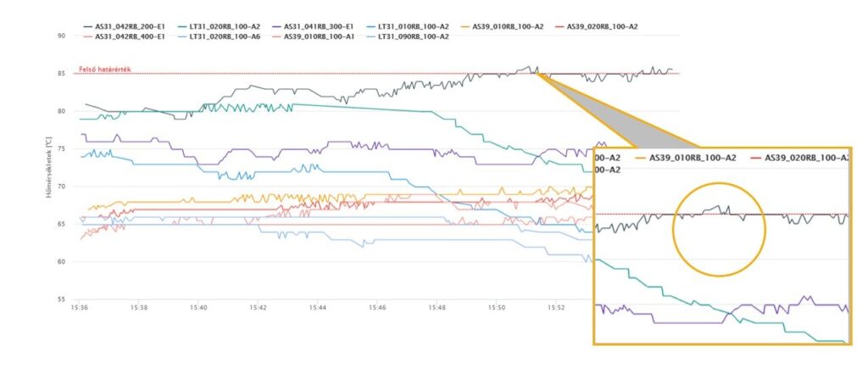This screenshot has width=868, height=385.
Task: Click the 55 value on the temperature axis
Action: coord(61,299)
